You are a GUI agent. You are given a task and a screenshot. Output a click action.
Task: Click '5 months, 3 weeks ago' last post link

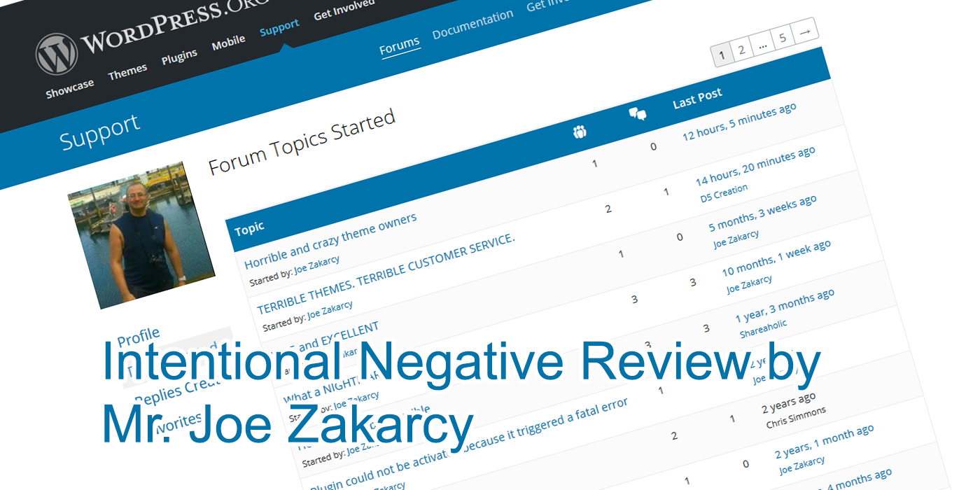pos(762,213)
